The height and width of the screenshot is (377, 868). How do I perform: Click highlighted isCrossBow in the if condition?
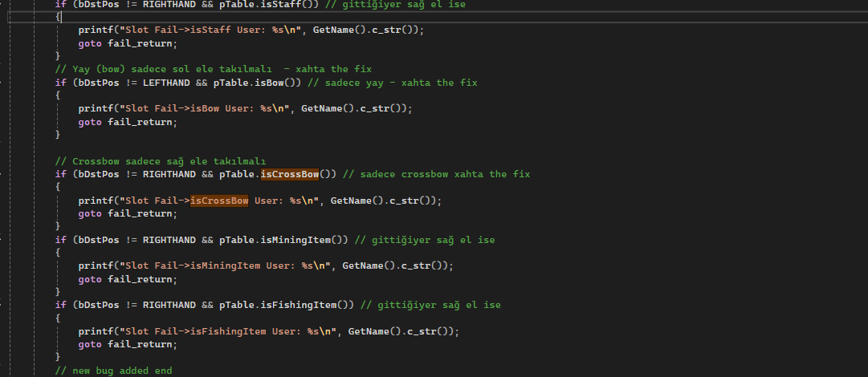coord(290,174)
